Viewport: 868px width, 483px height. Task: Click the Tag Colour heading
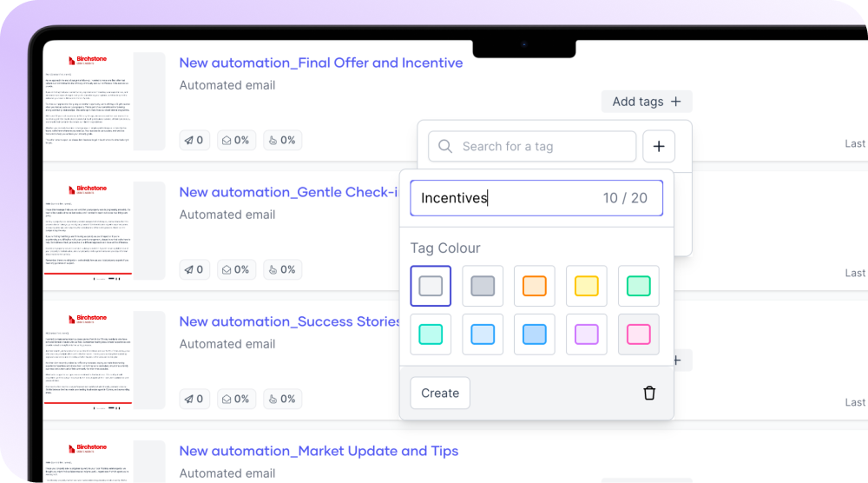pyautogui.click(x=445, y=248)
